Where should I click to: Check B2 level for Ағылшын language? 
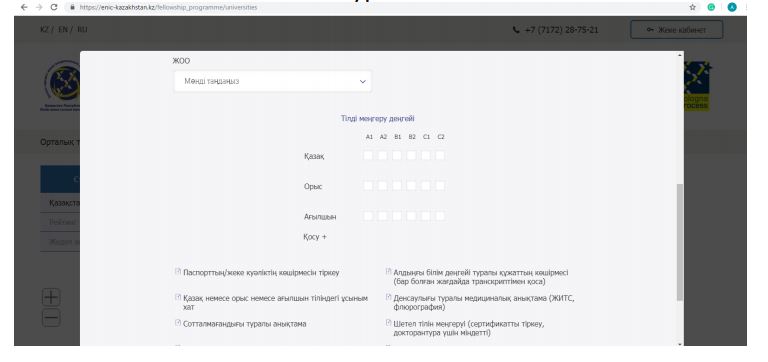click(411, 216)
